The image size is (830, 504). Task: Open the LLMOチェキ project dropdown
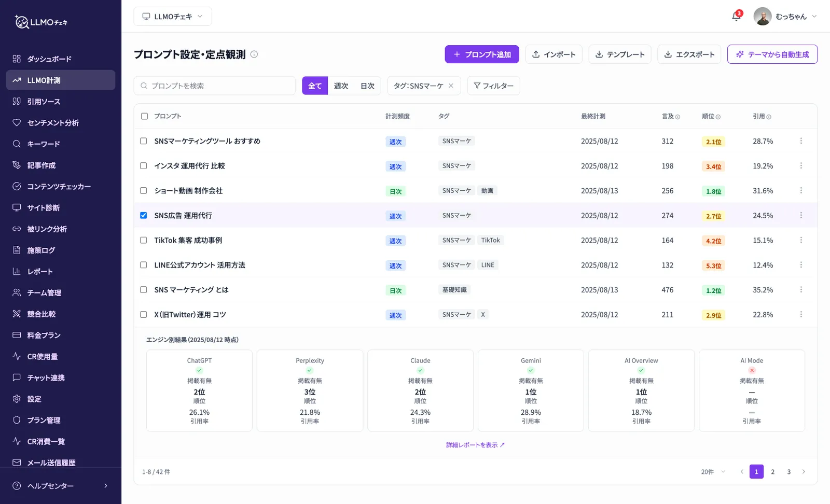(173, 17)
